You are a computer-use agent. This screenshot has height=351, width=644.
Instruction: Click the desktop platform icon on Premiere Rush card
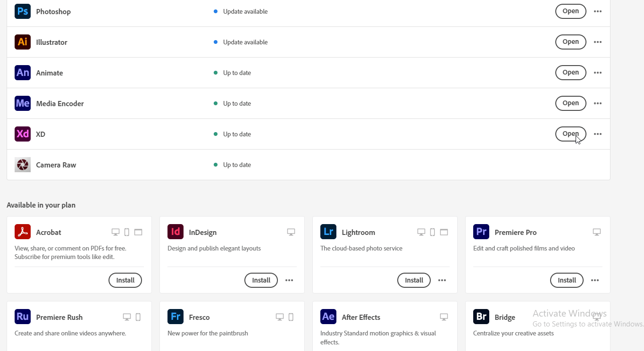pos(127,317)
